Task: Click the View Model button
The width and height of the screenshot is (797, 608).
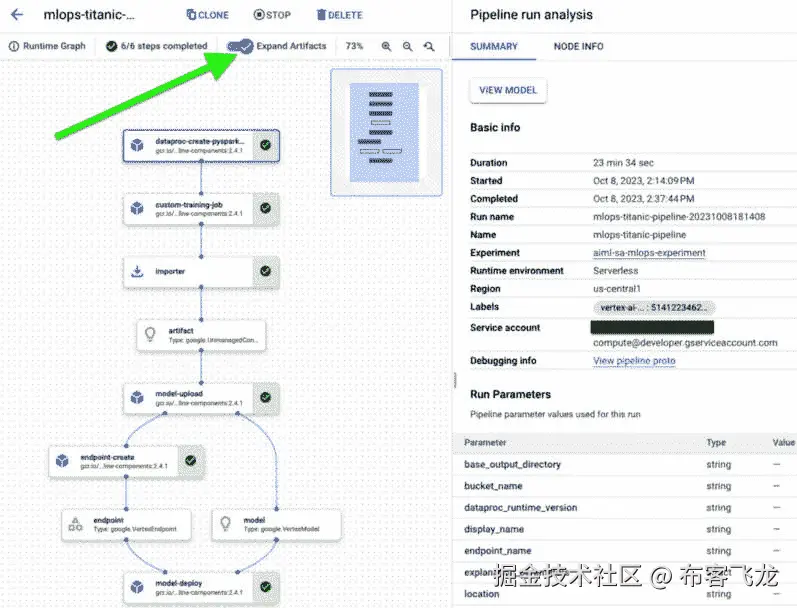Action: (508, 90)
